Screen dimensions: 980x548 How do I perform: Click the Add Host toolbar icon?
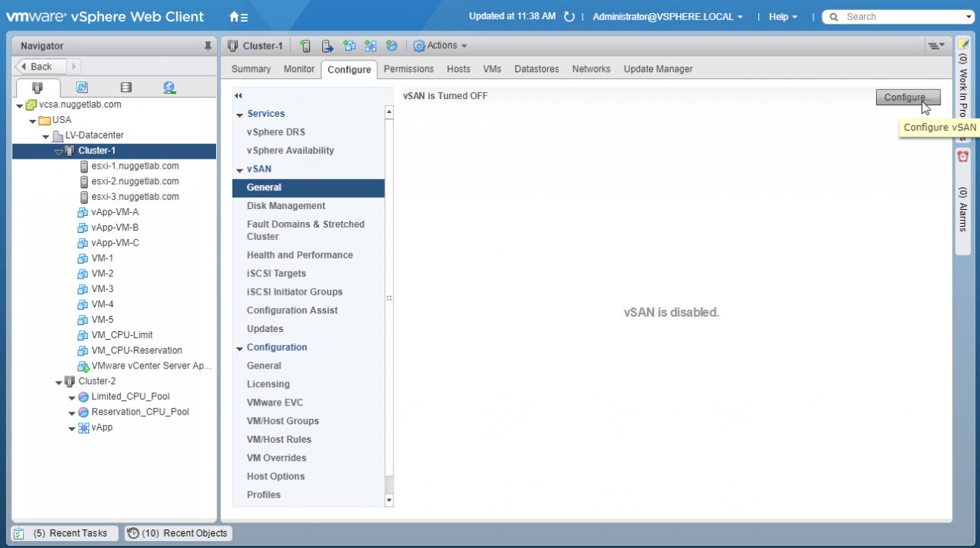(x=306, y=46)
